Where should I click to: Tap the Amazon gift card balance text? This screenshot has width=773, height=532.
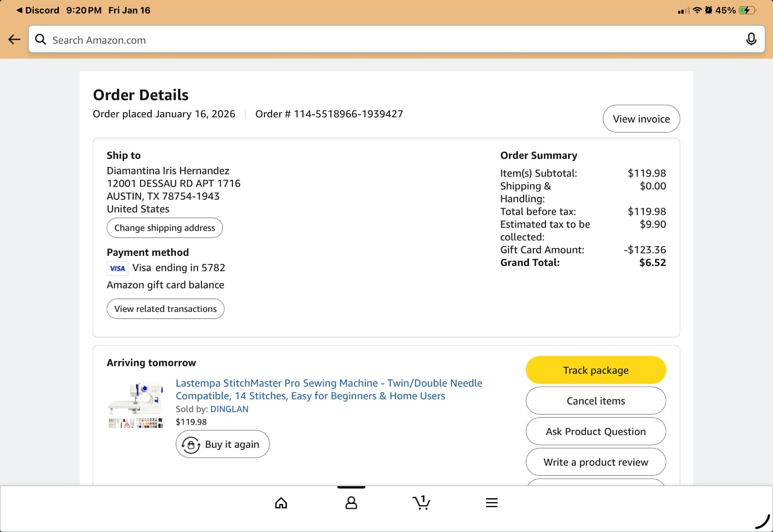[165, 285]
